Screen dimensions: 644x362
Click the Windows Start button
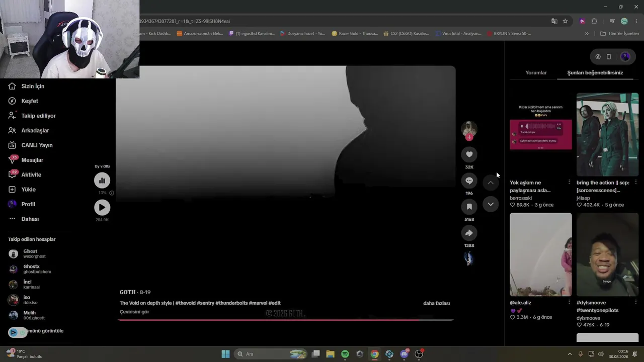225,354
